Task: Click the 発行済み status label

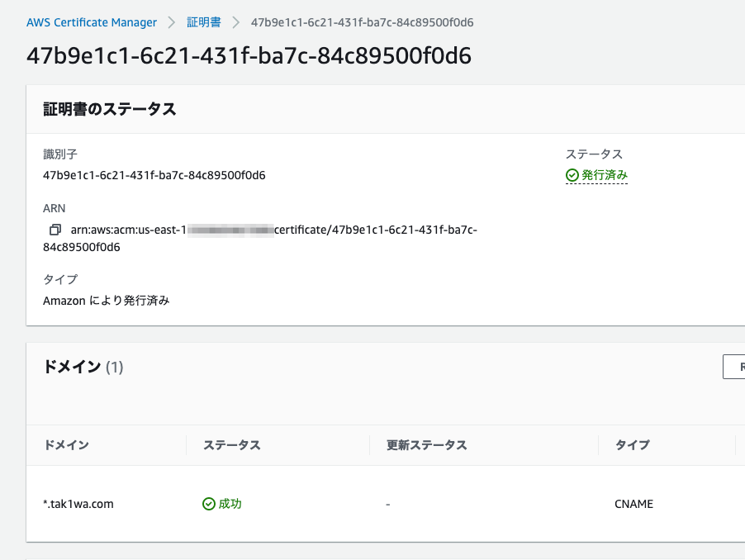Action: 605,175
